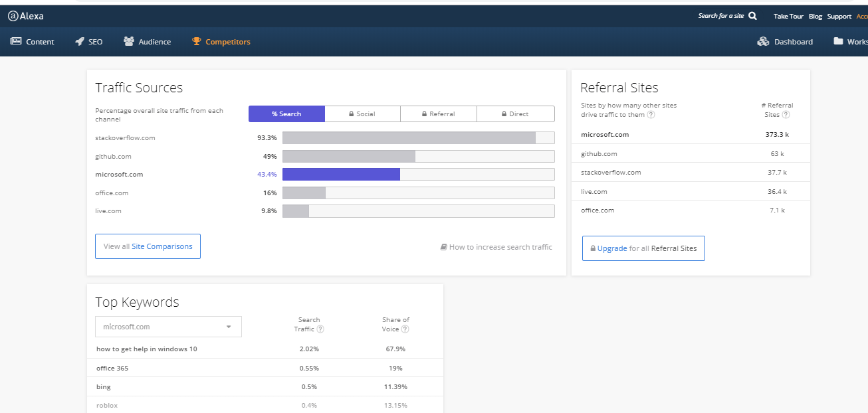
Task: Open How to increase search traffic link
Action: [496, 247]
